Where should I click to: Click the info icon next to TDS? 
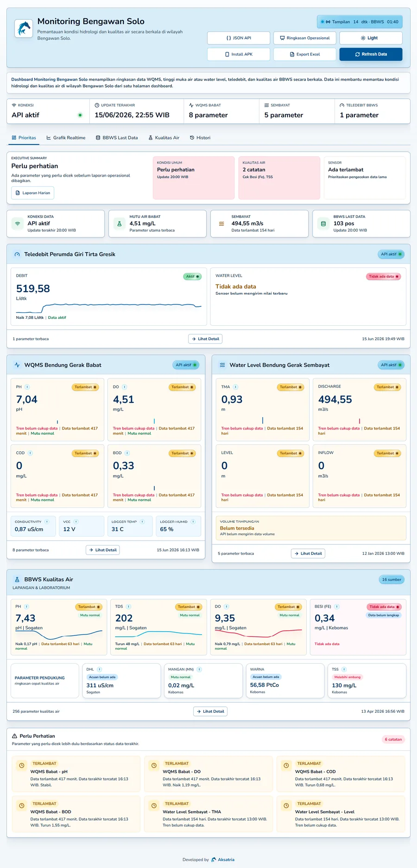click(x=128, y=607)
